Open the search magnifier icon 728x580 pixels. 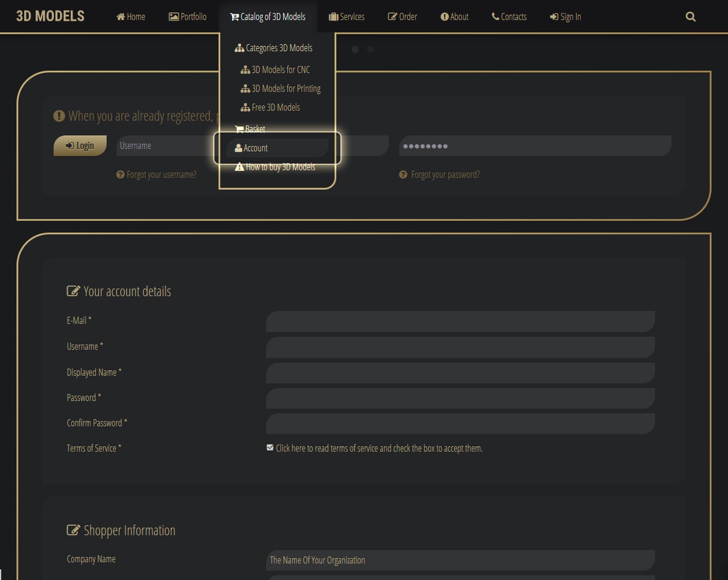(x=690, y=16)
